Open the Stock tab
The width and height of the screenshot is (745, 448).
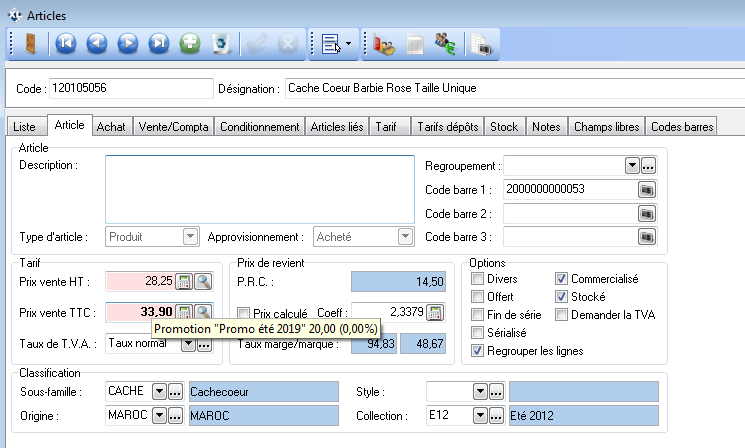[x=504, y=127]
